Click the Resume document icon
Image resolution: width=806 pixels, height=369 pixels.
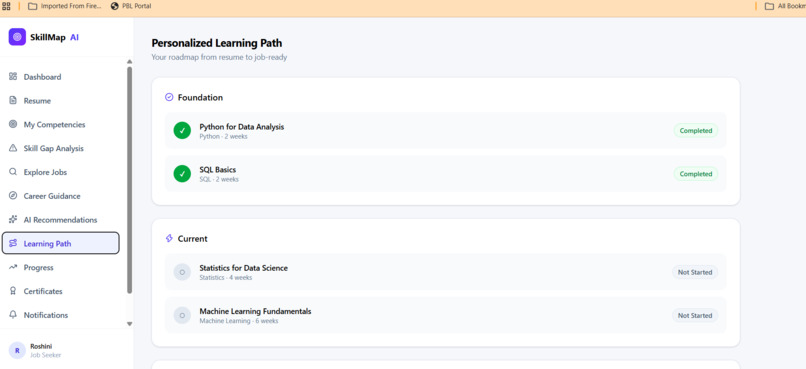pos(13,100)
